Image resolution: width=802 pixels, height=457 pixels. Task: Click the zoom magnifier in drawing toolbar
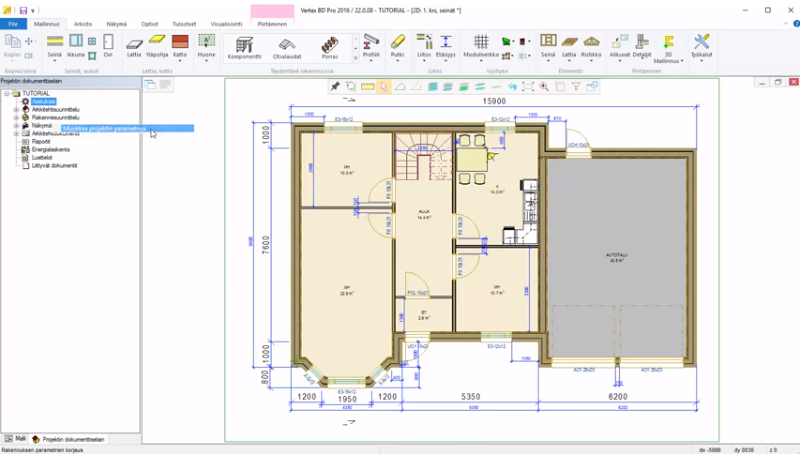544,87
